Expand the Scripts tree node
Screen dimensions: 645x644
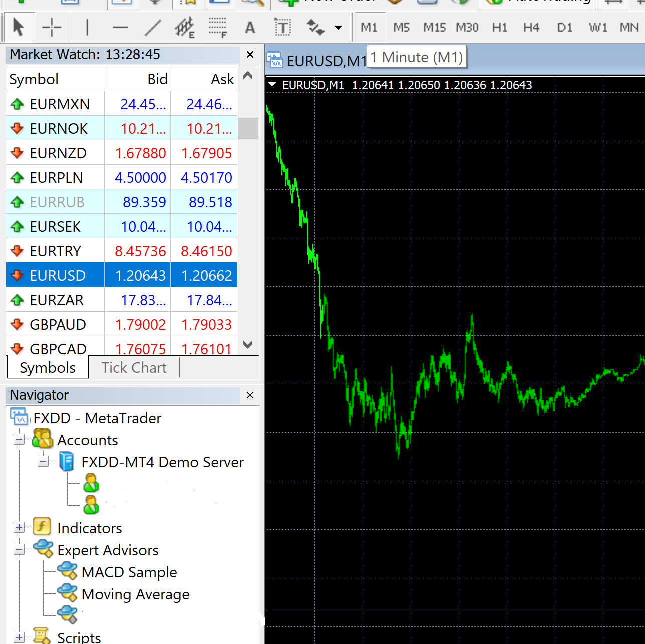19,637
